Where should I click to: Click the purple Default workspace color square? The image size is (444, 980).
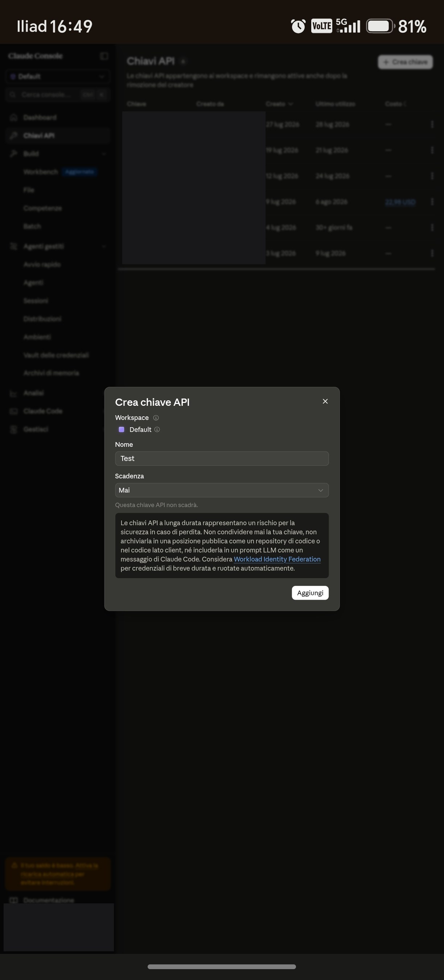[122, 429]
